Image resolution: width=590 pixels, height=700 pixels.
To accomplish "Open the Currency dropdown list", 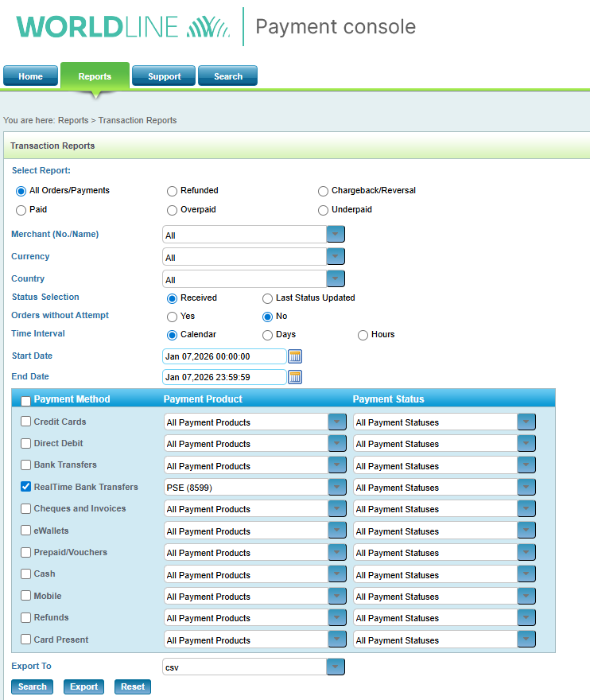I will point(336,257).
